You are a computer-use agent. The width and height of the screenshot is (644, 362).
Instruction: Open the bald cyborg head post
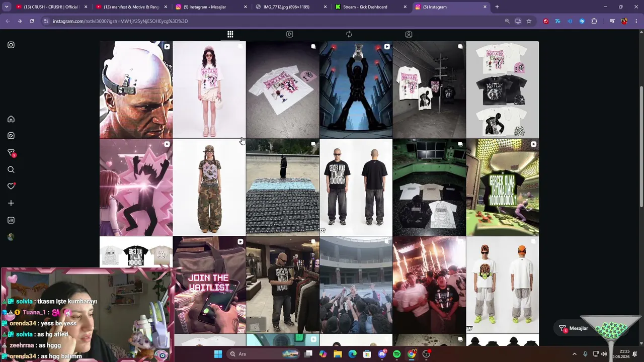click(136, 89)
